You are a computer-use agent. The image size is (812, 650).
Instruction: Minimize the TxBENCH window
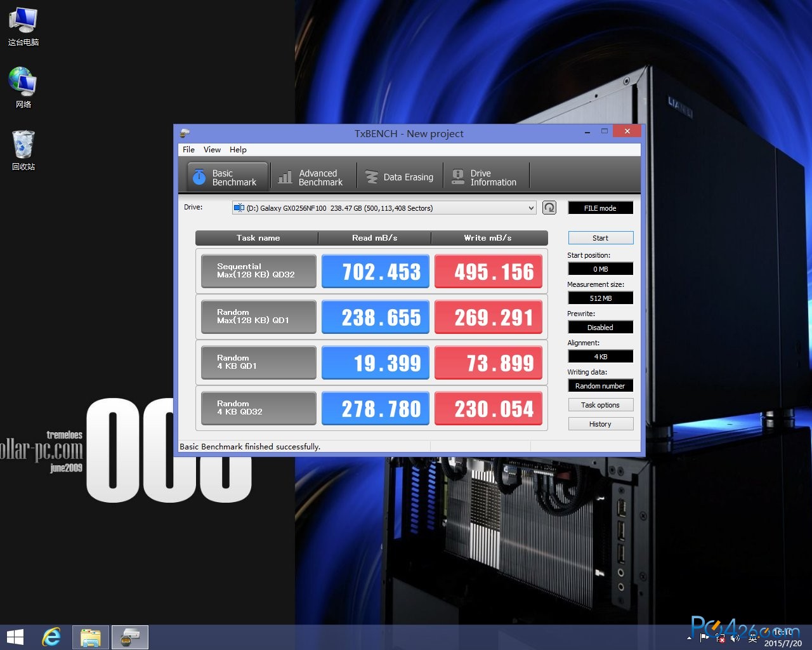(x=587, y=131)
